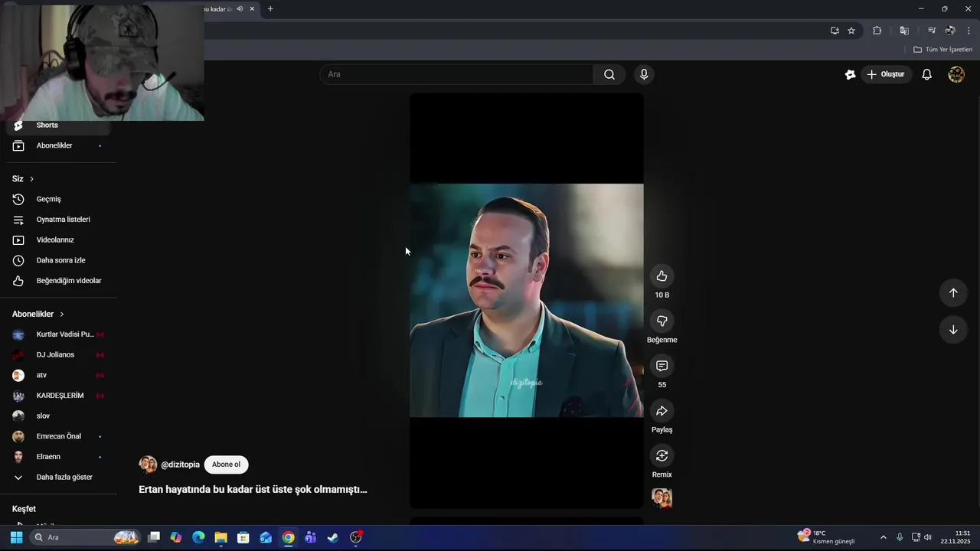Dislike the Short via Beğenme icon
This screenshot has height=551, width=980.
pos(661,321)
